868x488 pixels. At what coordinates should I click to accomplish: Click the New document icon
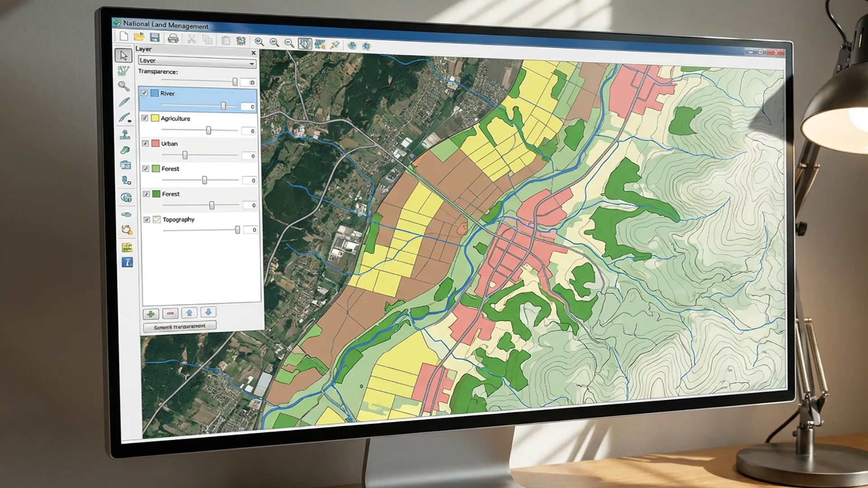[124, 37]
